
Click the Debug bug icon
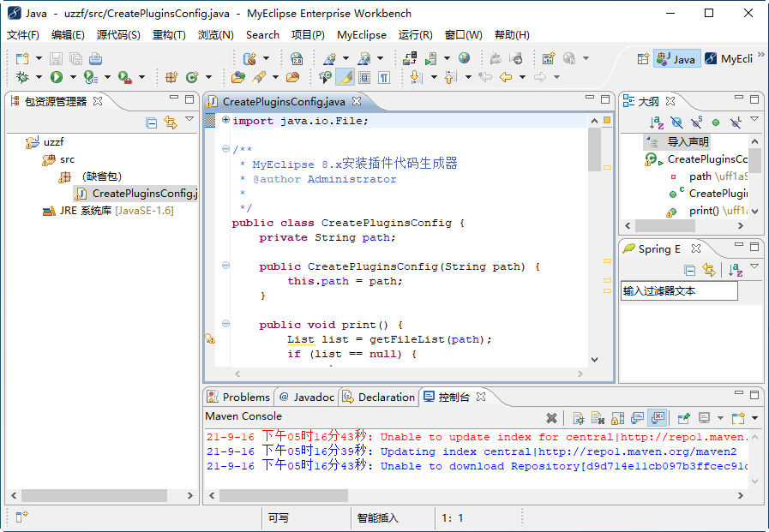(23, 77)
